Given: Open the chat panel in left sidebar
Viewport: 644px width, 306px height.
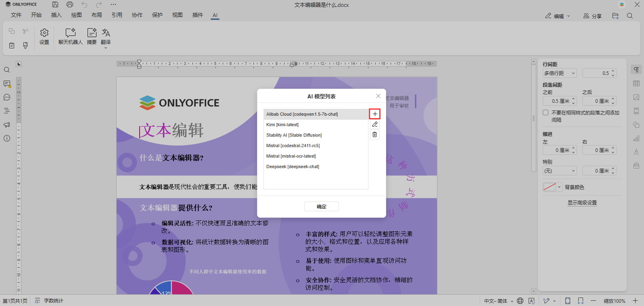Looking at the screenshot, I should (7, 97).
